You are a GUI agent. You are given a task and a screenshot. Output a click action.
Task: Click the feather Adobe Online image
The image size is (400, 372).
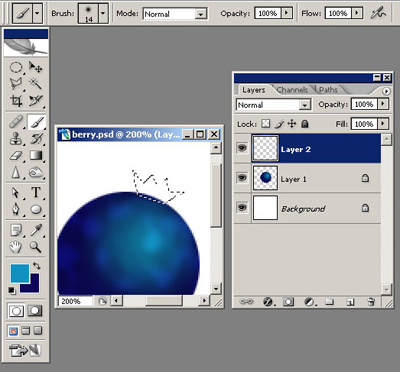click(x=26, y=47)
